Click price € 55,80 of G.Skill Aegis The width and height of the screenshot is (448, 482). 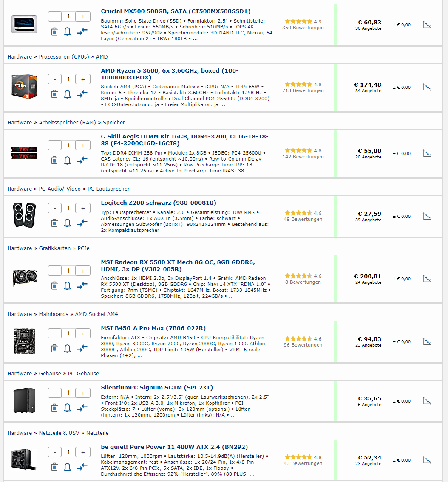(x=369, y=151)
